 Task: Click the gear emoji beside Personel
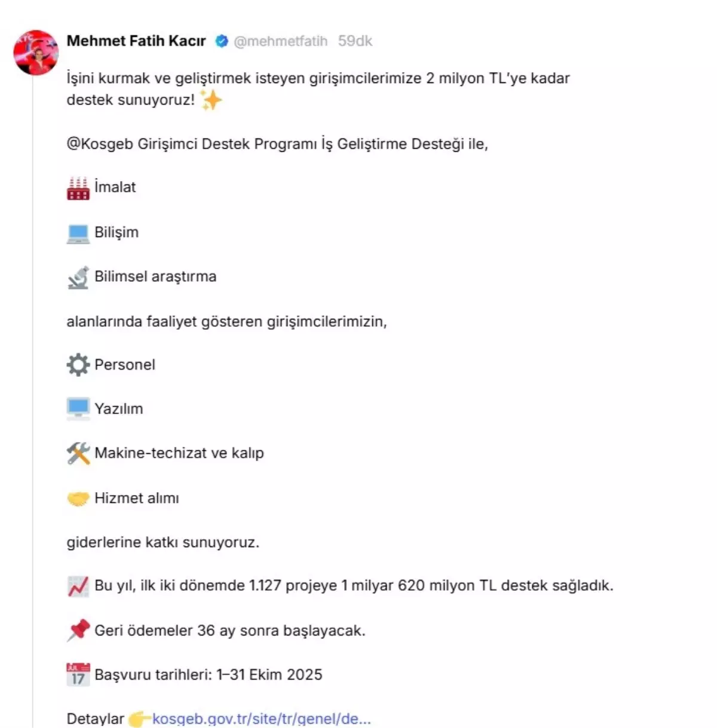click(78, 365)
